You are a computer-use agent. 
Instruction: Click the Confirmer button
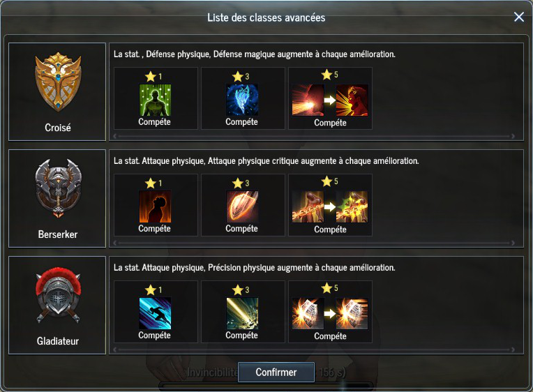click(276, 372)
